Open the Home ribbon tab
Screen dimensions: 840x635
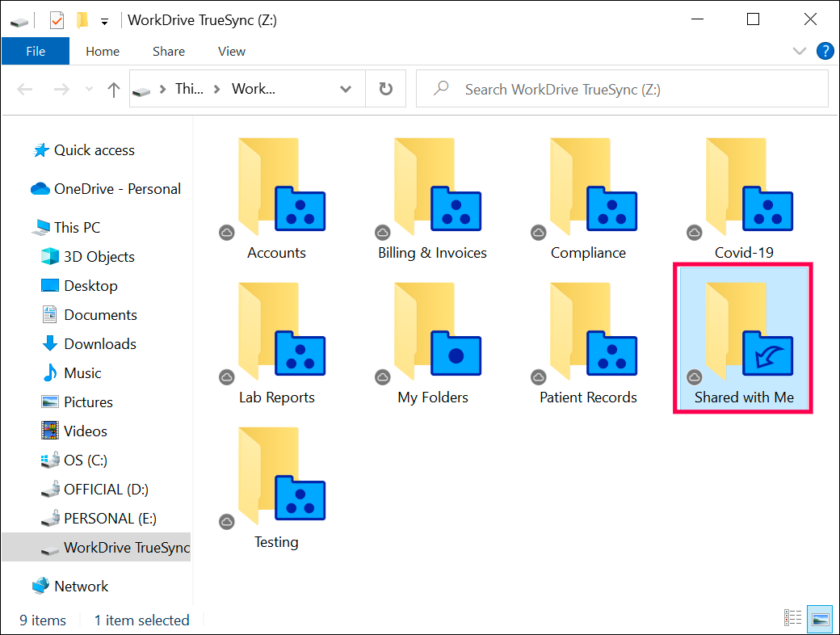pos(103,52)
